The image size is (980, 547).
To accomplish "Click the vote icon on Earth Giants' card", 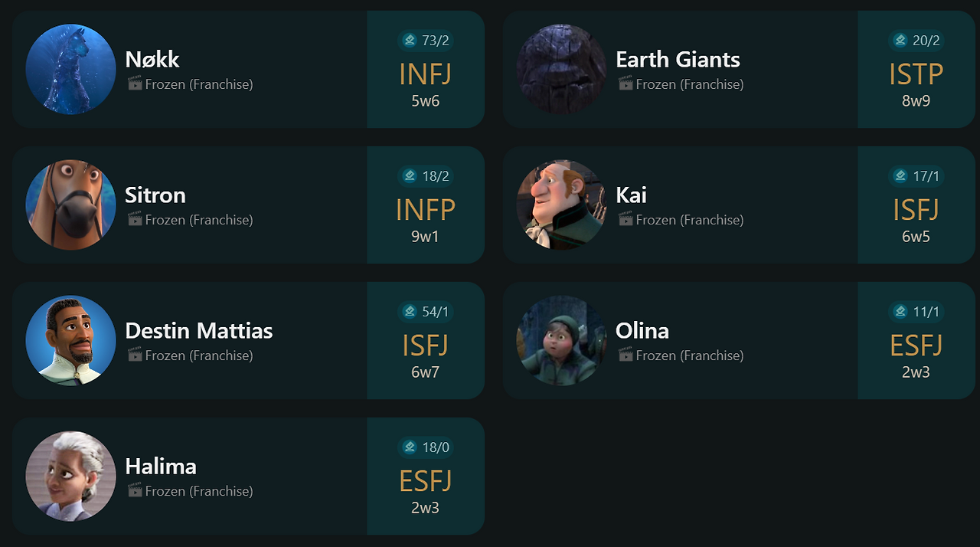I will (900, 41).
